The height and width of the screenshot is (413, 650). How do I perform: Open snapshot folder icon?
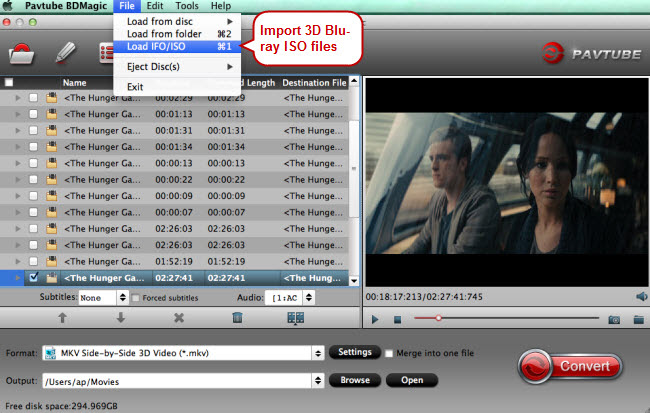(638, 319)
